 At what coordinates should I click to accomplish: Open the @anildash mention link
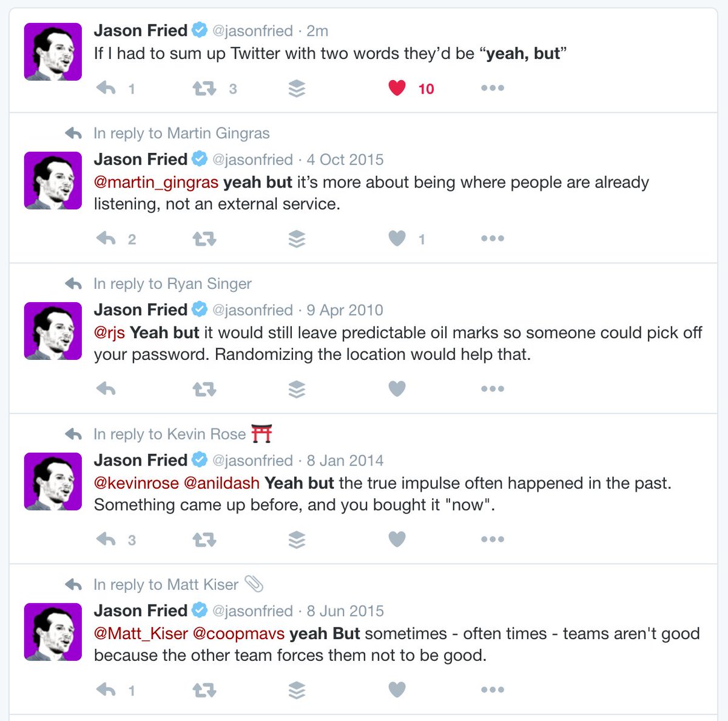point(221,484)
